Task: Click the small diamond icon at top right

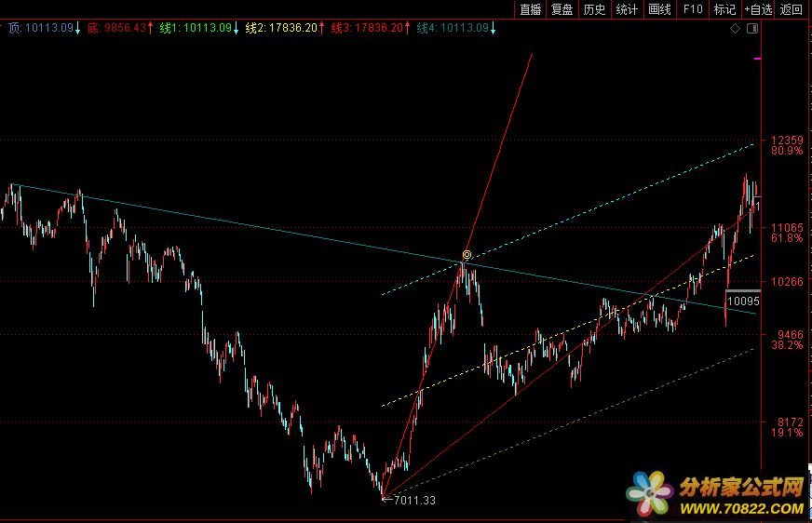Action: [735, 29]
